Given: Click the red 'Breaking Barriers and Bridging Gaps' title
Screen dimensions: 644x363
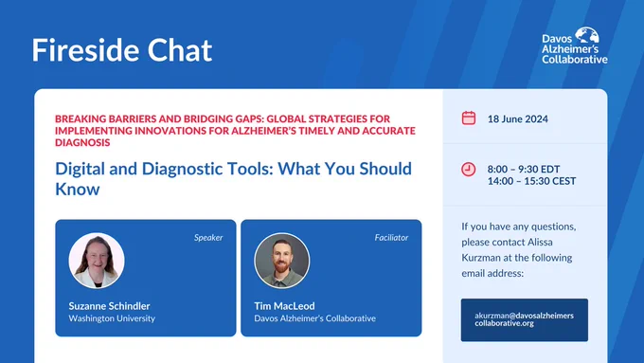Looking at the screenshot, I should pos(235,131).
